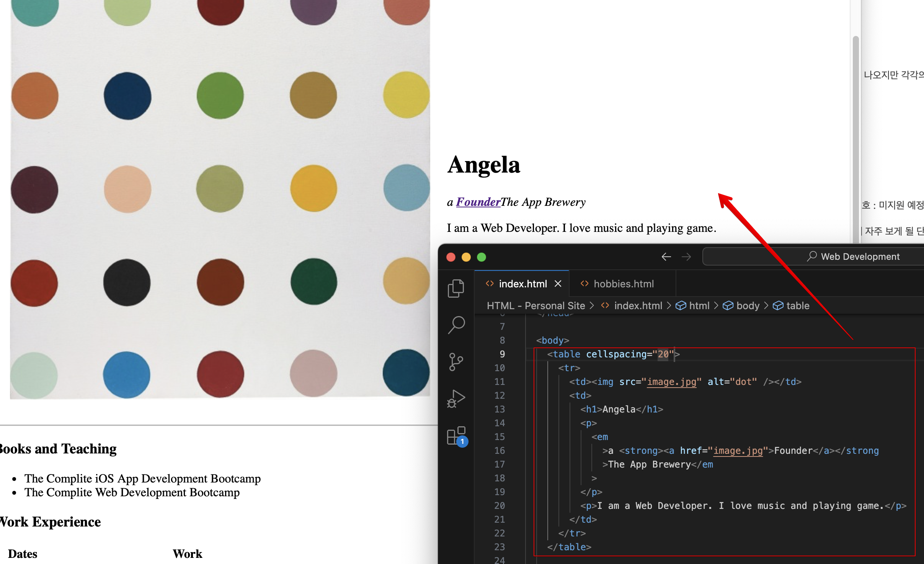Image resolution: width=924 pixels, height=564 pixels.
Task: Switch to the index.html tab
Action: point(522,284)
